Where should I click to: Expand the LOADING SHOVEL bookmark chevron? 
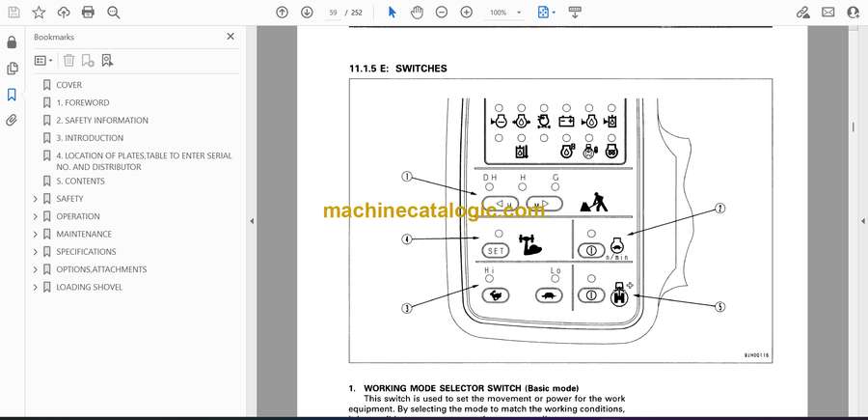36,287
